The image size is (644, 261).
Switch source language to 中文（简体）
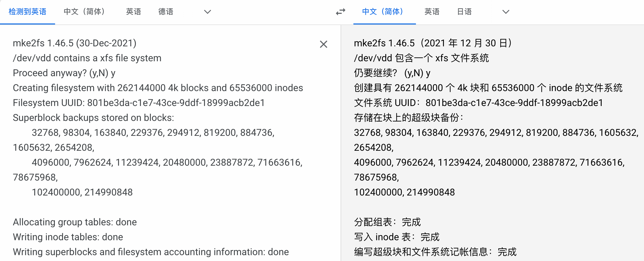pyautogui.click(x=84, y=12)
